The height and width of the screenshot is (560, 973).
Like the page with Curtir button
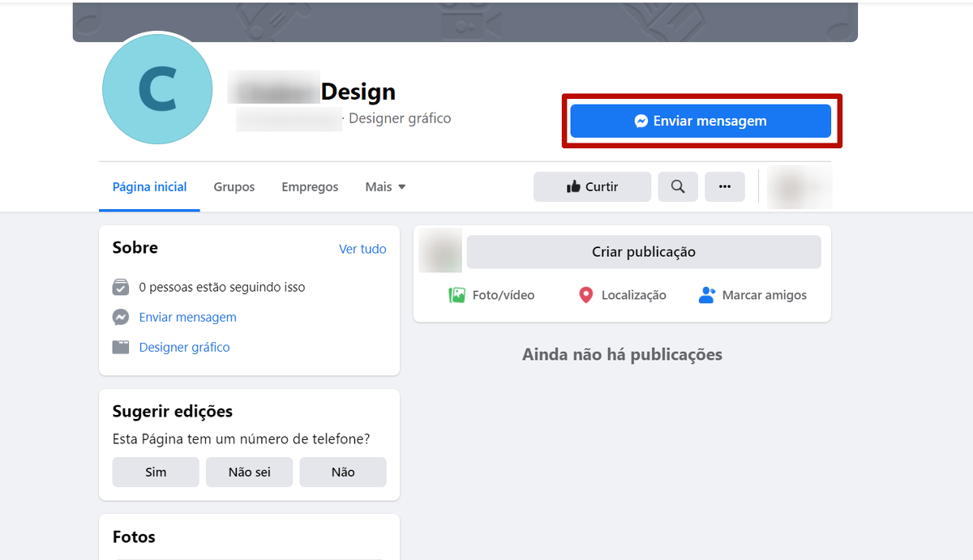click(x=592, y=187)
